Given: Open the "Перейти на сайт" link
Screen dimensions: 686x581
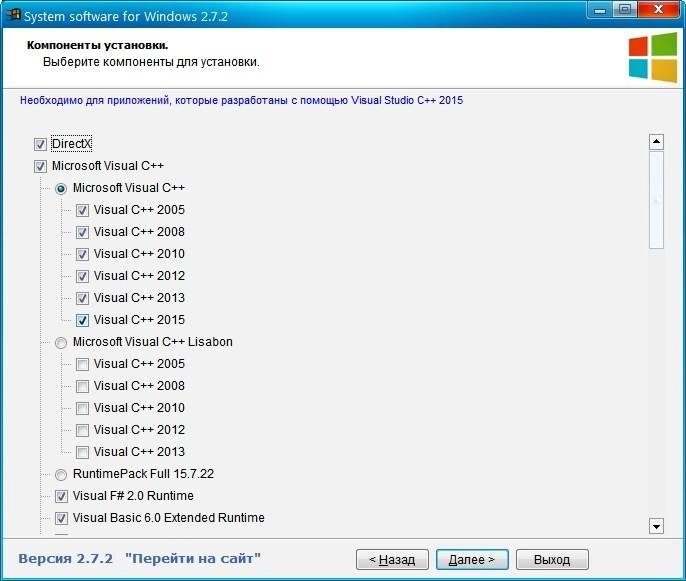Looking at the screenshot, I should pyautogui.click(x=193, y=559).
